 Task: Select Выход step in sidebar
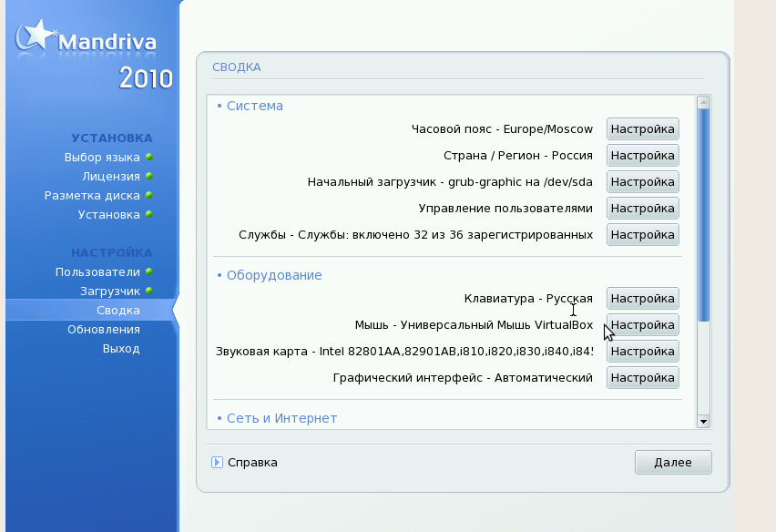point(121,349)
